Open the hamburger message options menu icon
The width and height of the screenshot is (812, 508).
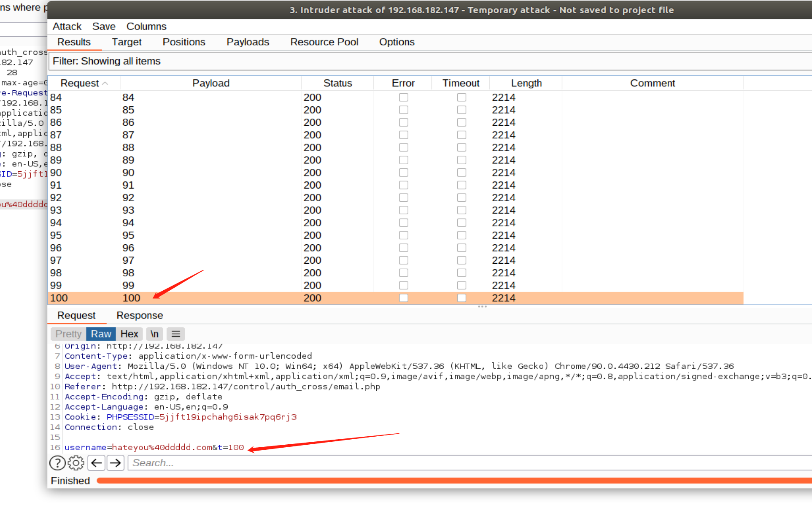176,334
